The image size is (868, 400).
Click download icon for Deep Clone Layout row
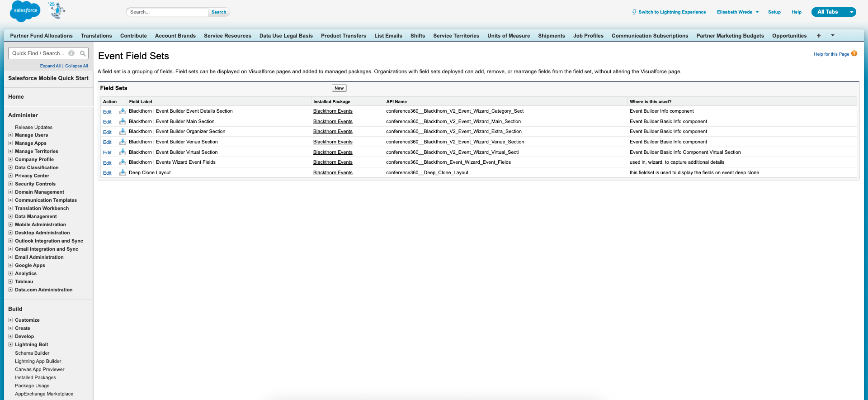tap(123, 172)
